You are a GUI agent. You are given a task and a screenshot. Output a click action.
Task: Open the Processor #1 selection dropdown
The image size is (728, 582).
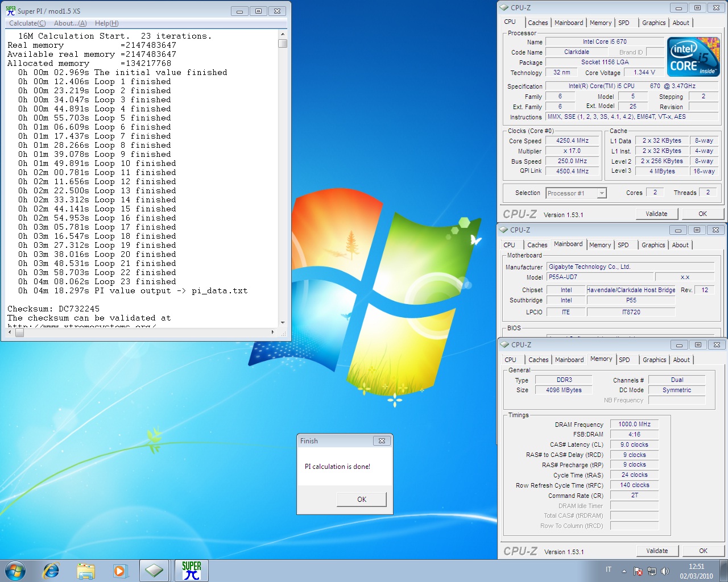[576, 193]
